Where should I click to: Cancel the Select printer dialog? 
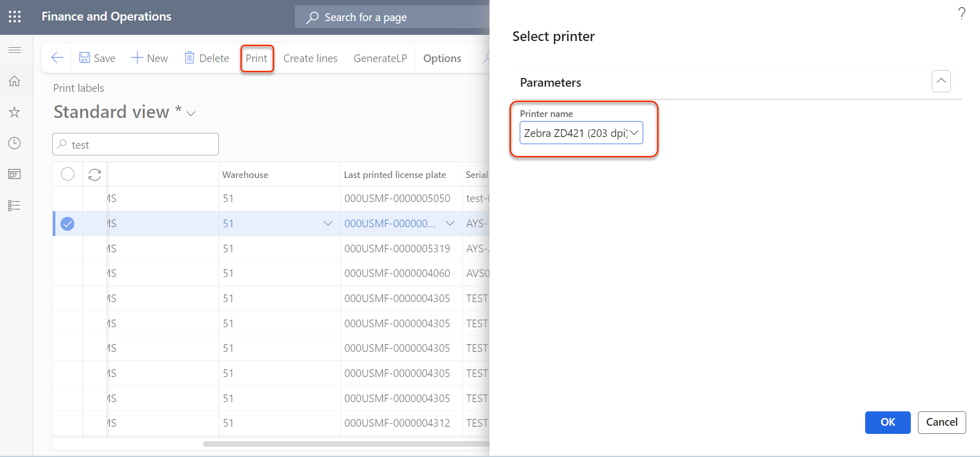click(x=941, y=422)
